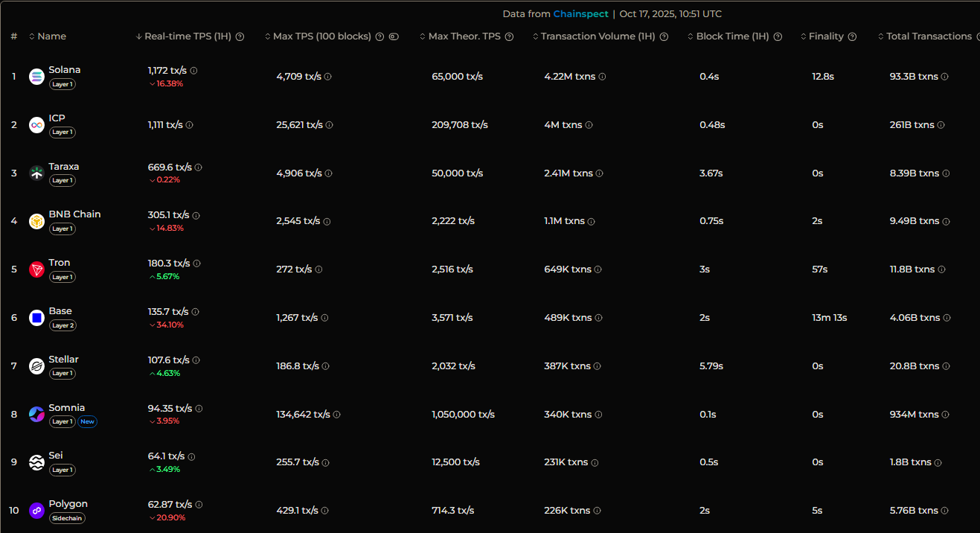Sort by Block Time (1H) column
Screen dimensions: 980x533
tap(732, 36)
